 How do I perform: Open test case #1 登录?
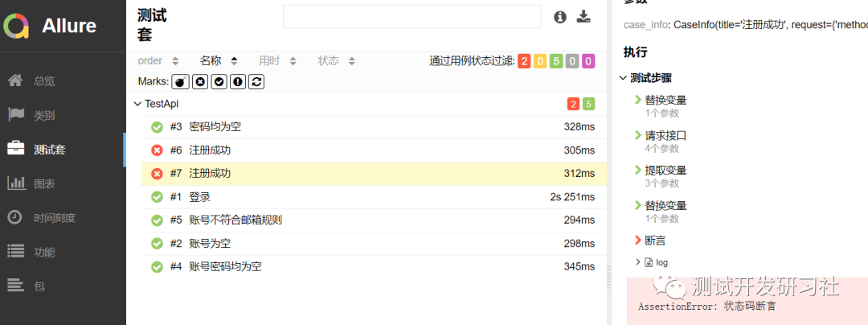[x=374, y=197]
